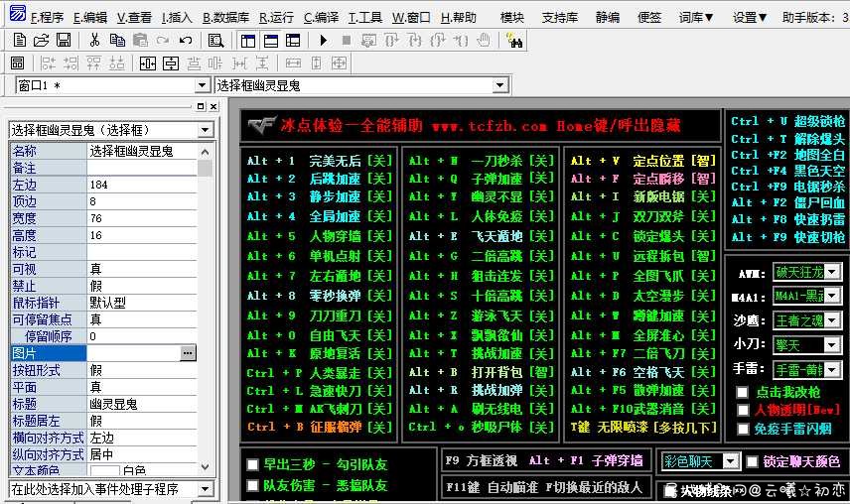Screen dimensions: 850x504
Task: Click the make same width and height icon
Action: pos(339,63)
